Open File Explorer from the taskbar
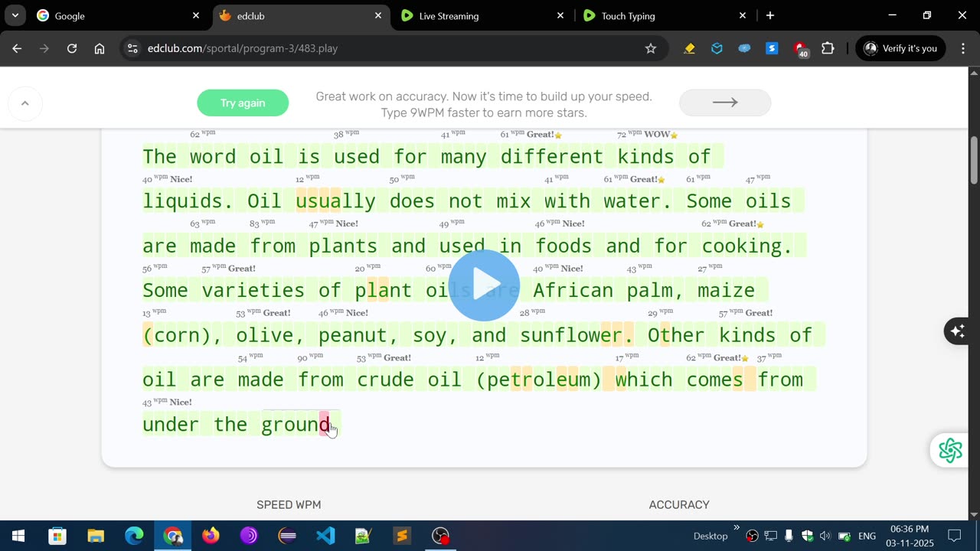This screenshot has height=551, width=980. 96,536
